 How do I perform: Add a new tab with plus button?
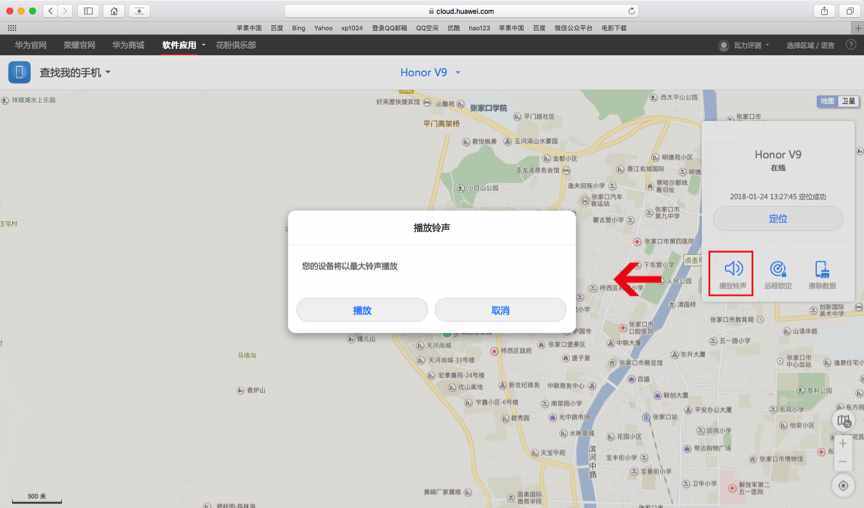point(858,28)
